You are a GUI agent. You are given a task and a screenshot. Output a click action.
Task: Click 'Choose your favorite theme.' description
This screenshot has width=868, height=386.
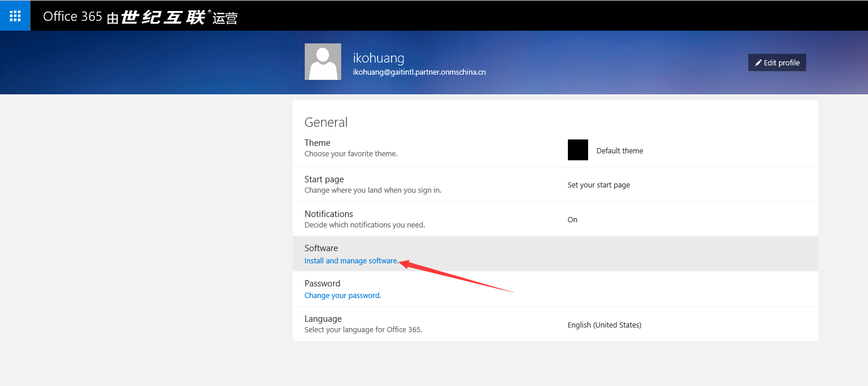[x=351, y=154]
